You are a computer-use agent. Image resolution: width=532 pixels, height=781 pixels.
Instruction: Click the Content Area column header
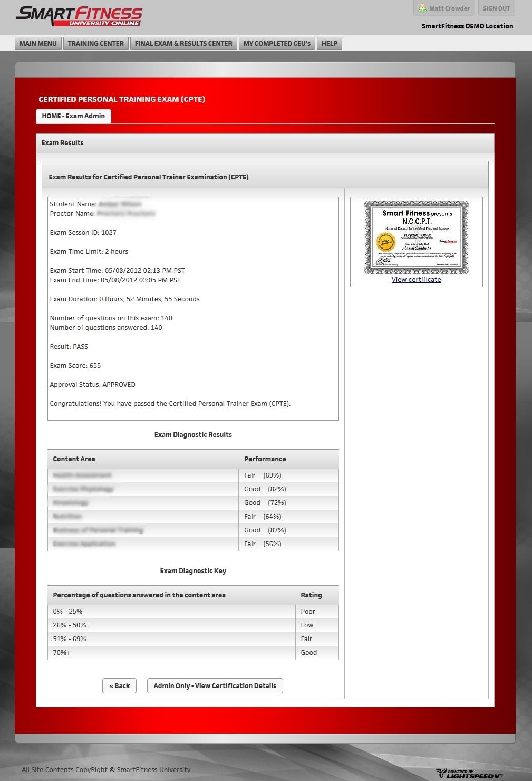tap(74, 459)
